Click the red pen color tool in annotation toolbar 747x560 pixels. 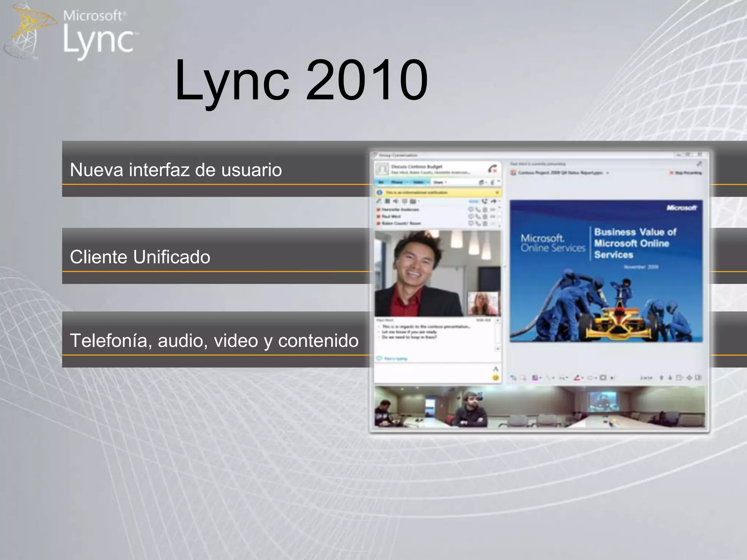click(577, 378)
